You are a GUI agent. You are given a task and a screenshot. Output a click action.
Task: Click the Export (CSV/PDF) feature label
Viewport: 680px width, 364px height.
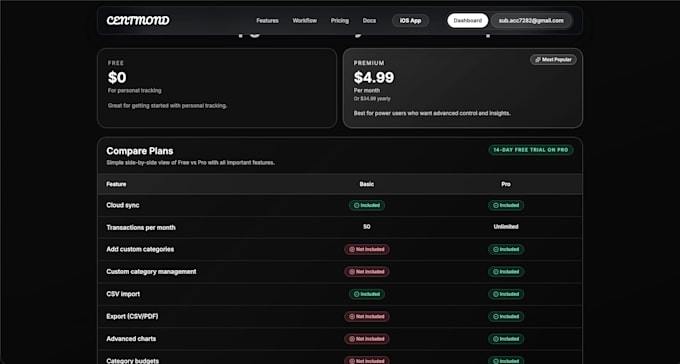pyautogui.click(x=132, y=317)
